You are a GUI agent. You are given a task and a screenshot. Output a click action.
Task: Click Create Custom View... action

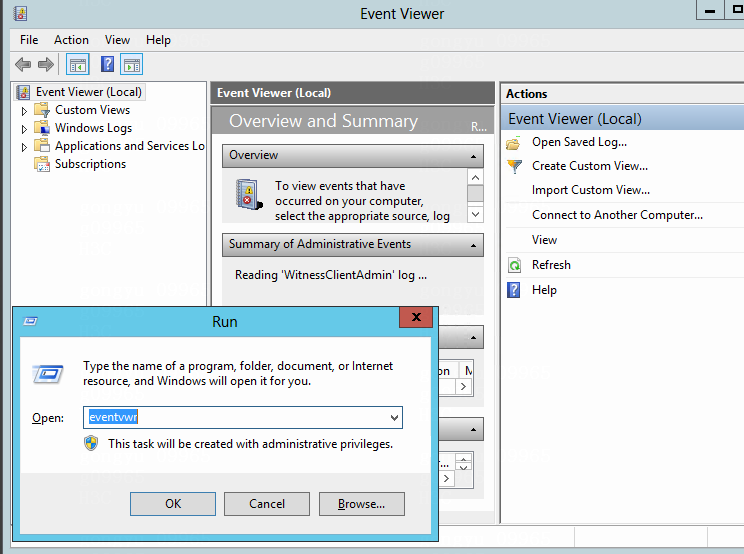(x=590, y=166)
